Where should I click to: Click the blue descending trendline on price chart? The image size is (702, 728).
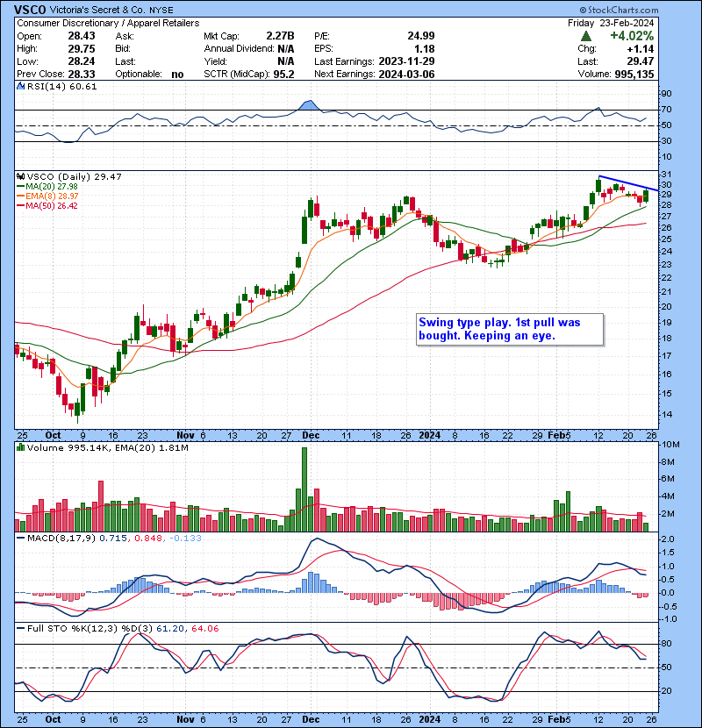tap(628, 183)
